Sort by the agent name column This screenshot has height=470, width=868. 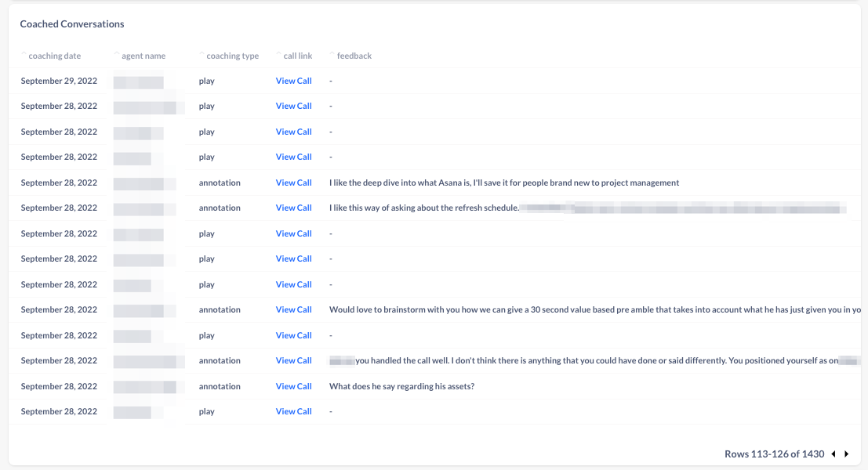143,56
